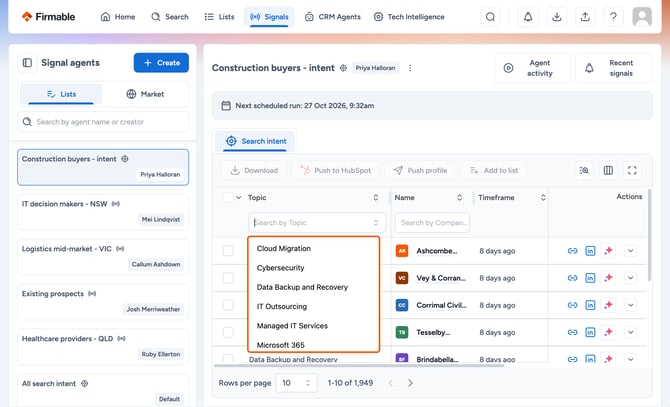Collapse the Signal agents sidebar panel icon

[27, 63]
